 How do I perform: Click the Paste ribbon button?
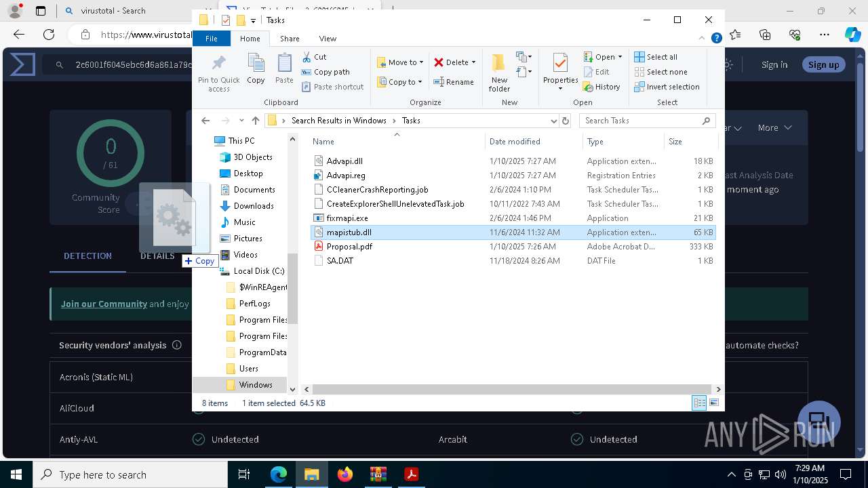coord(284,69)
